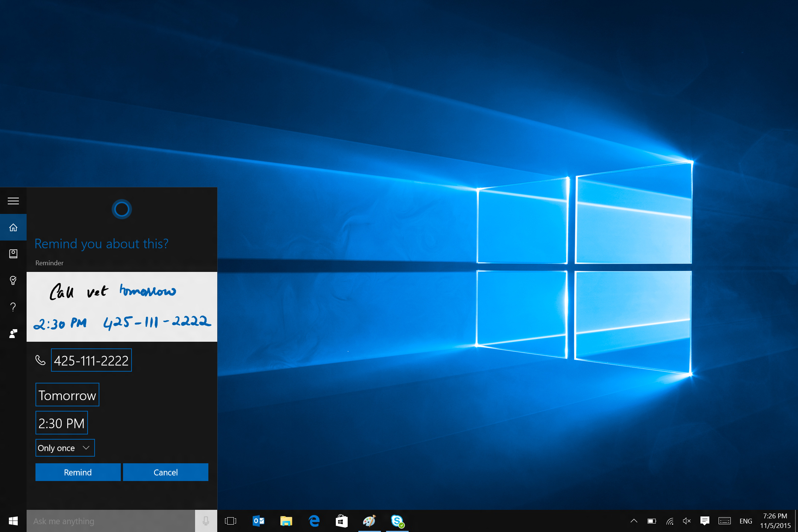
Task: Open Cortana's hamburger menu
Action: (x=13, y=200)
